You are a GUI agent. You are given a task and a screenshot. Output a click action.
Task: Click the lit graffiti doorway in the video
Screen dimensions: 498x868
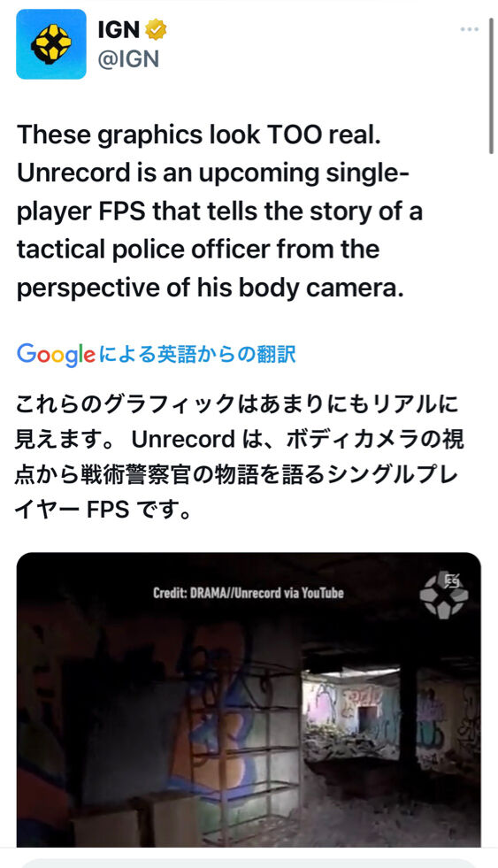(351, 713)
